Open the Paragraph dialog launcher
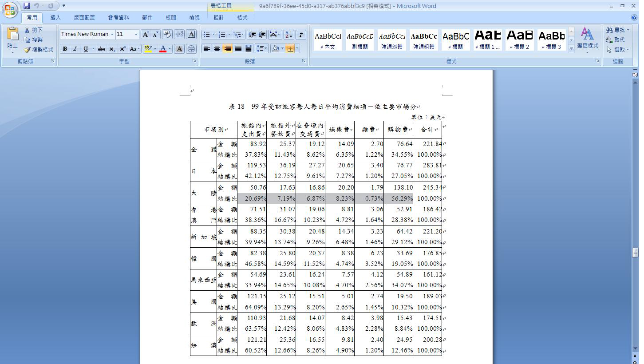Image resolution: width=644 pixels, height=364 pixels. [304, 61]
